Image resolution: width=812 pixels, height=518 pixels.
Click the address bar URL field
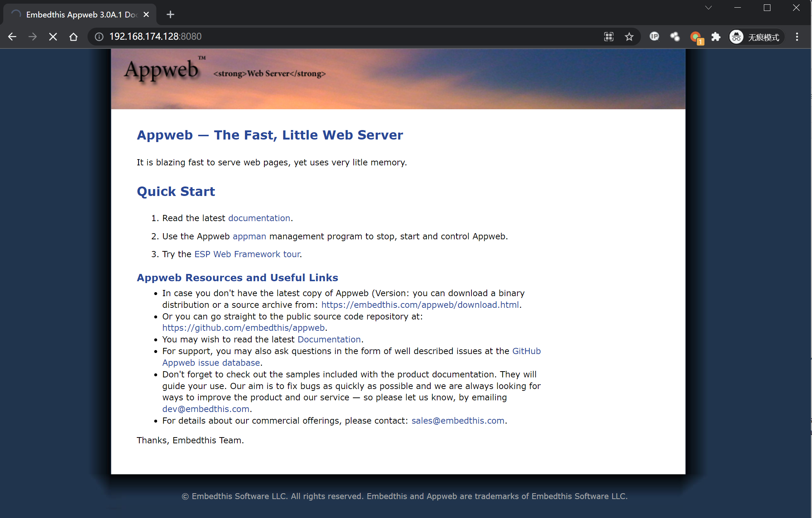328,37
